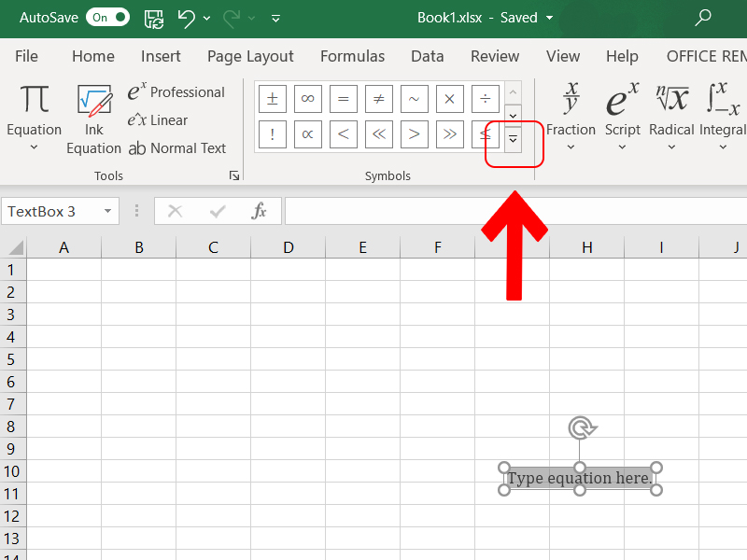Viewport: 747px width, 560px height.
Task: Click the Save icon in title bar
Action: coord(153,18)
